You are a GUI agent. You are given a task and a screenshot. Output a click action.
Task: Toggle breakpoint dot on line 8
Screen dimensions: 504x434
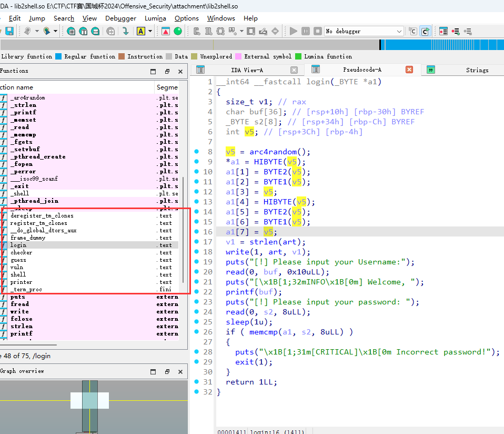(197, 152)
